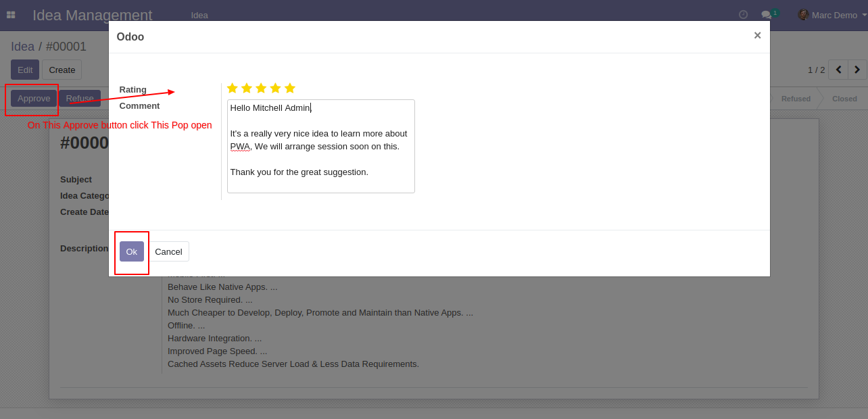Open the conversations chat icon

coord(767,15)
